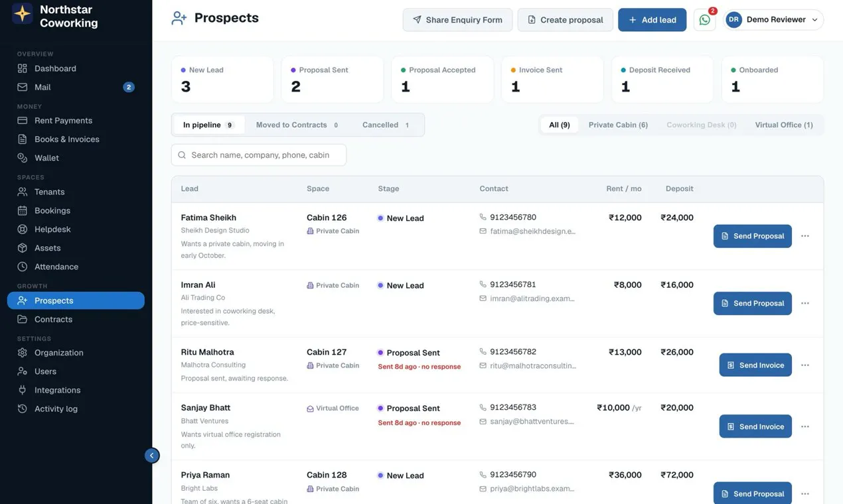Collapse the sidebar with the chevron button
Image resolution: width=843 pixels, height=504 pixels.
[x=152, y=456]
